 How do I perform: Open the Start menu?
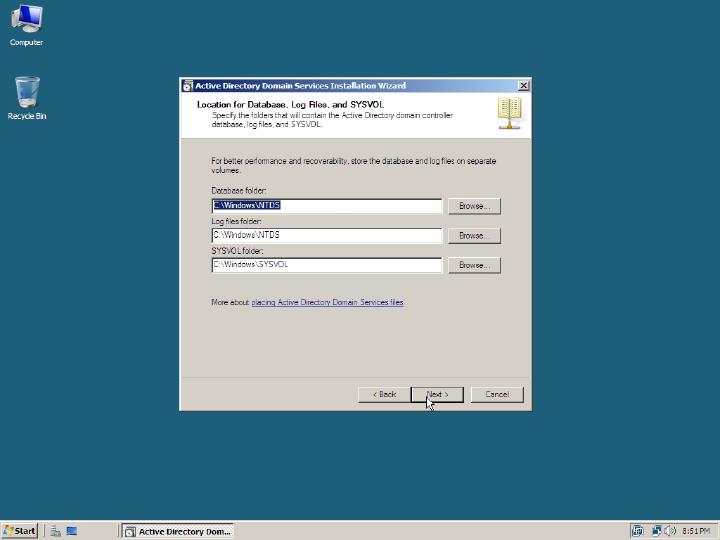pos(19,531)
